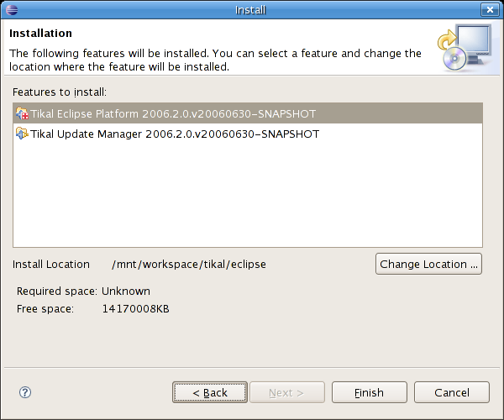504x420 pixels.
Task: Click the Tikal Eclipse Platform feature icon
Action: pos(22,113)
